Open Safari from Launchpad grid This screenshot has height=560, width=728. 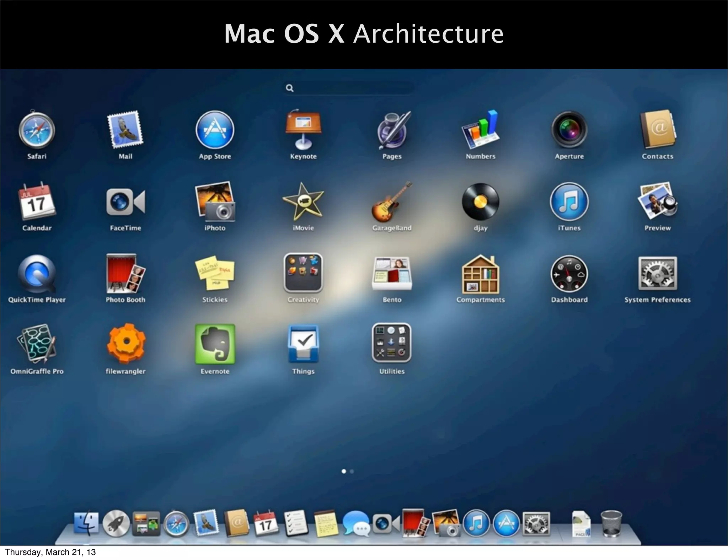click(37, 130)
